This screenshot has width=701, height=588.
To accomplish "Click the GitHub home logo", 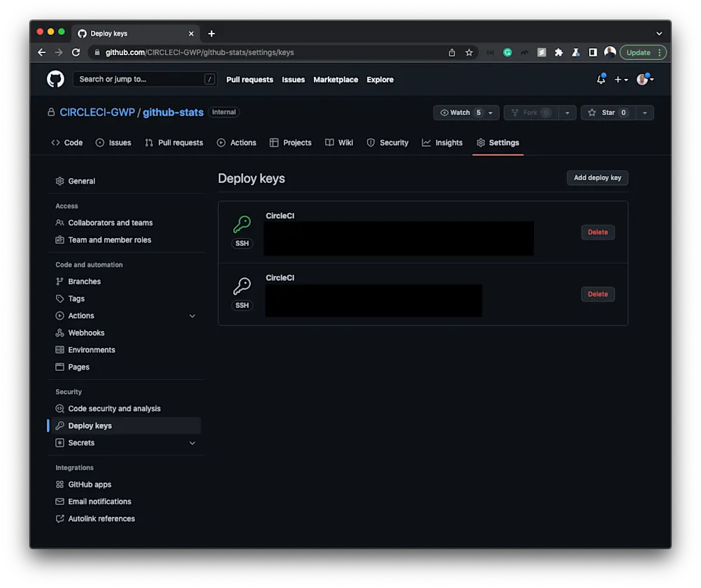I will (x=55, y=78).
